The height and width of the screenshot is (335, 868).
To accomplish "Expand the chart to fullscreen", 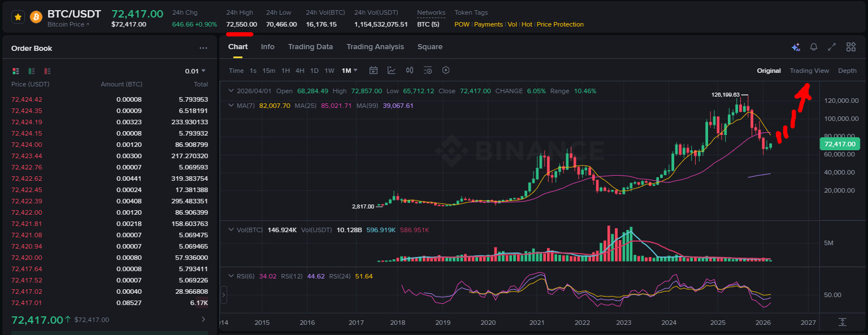I will (x=832, y=47).
